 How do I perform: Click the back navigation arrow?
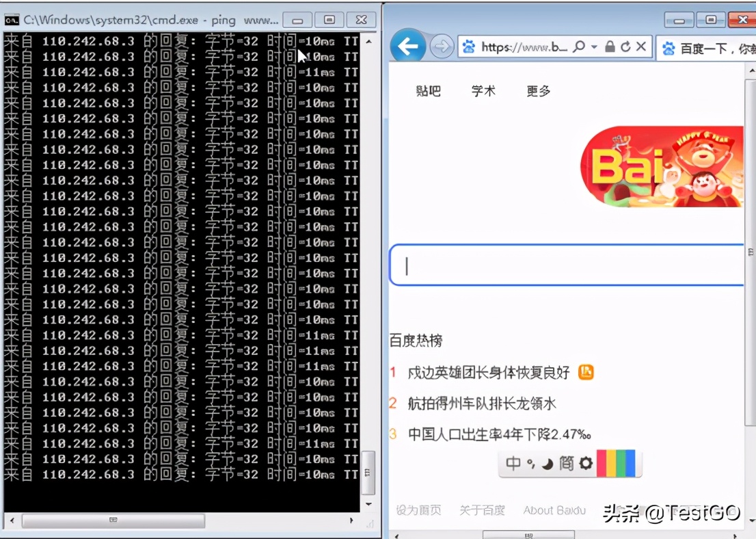(407, 47)
